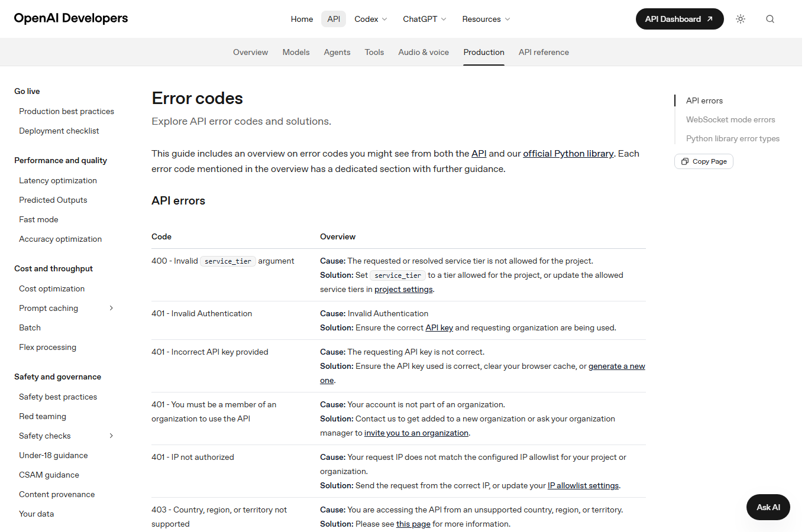
Task: Open Content provenance in sidebar
Action: tap(57, 494)
